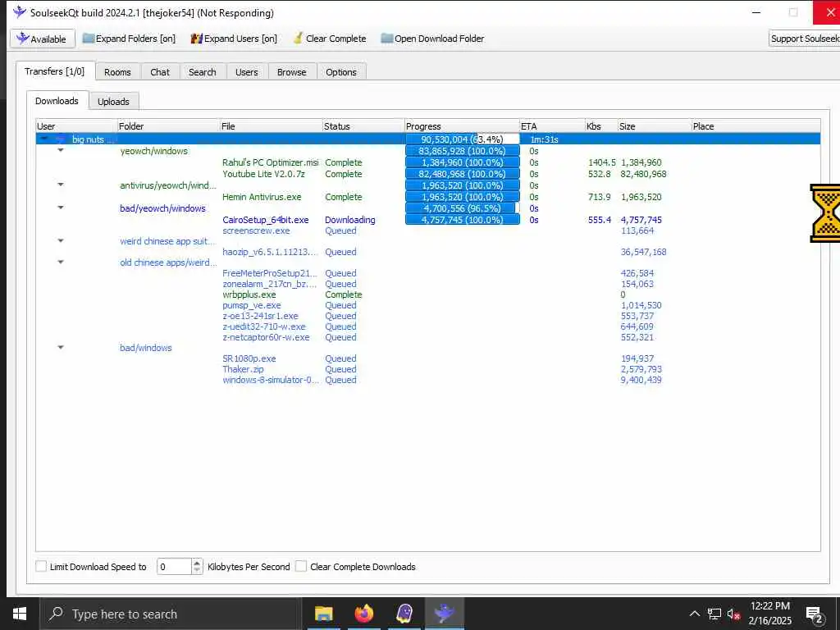The height and width of the screenshot is (630, 840).
Task: Open the Windows Start menu
Action: click(x=20, y=614)
